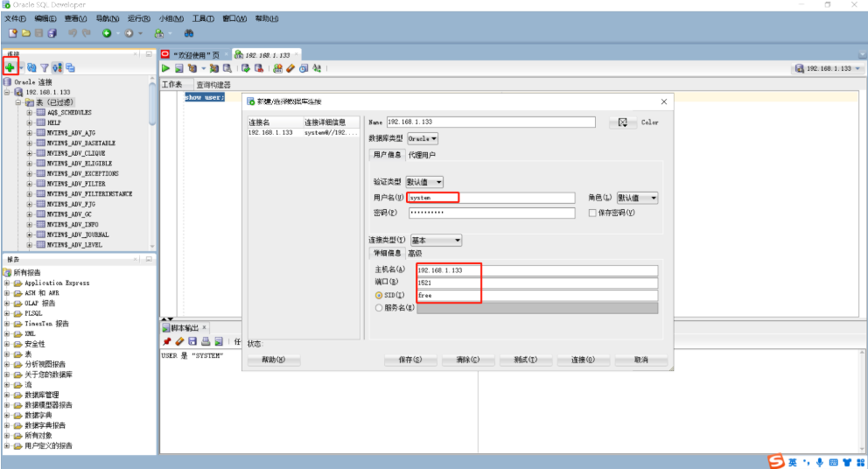Open the arrow beside New Connection plus
Image resolution: width=868 pixels, height=469 pixels.
pos(21,68)
